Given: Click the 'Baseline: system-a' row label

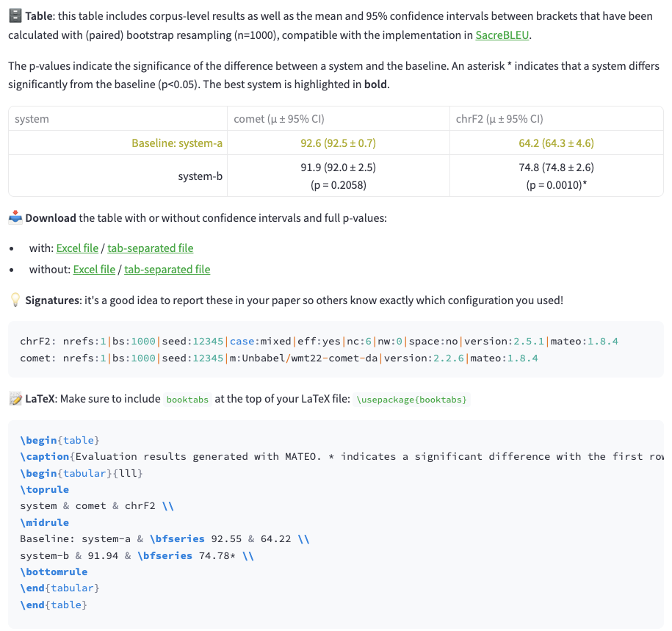Looking at the screenshot, I should pyautogui.click(x=177, y=143).
